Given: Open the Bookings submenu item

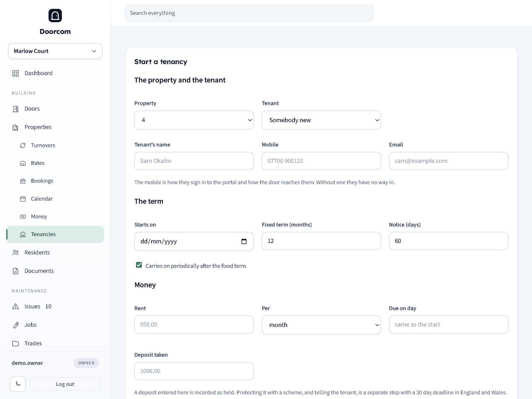Looking at the screenshot, I should tap(55, 181).
